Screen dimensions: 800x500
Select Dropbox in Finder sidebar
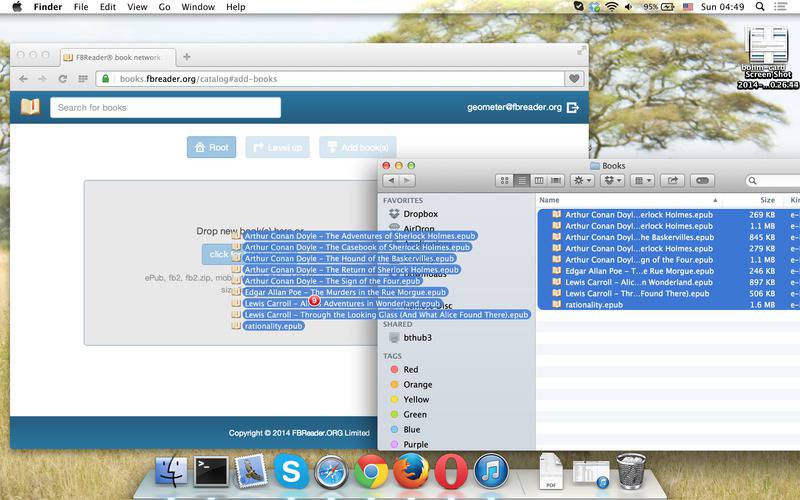(x=420, y=214)
